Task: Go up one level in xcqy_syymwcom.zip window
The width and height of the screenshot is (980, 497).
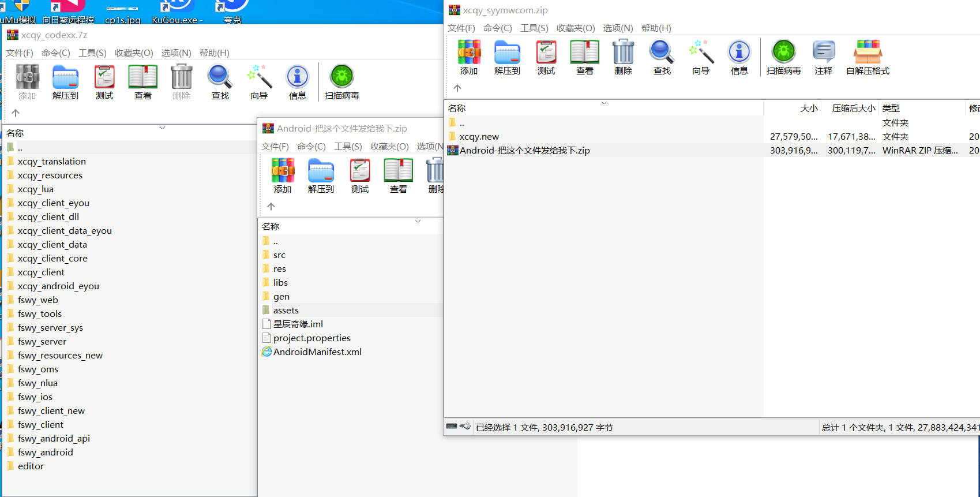Action: tap(457, 88)
